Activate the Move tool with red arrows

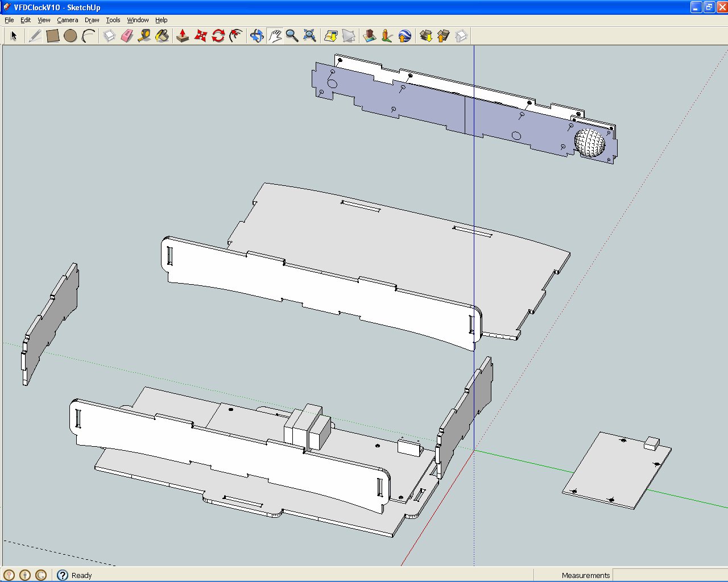click(200, 36)
